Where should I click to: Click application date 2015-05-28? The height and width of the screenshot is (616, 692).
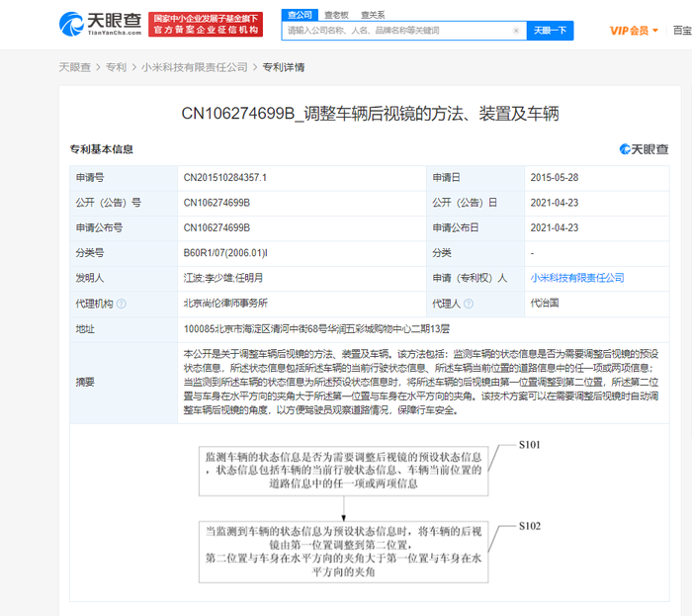[555, 177]
